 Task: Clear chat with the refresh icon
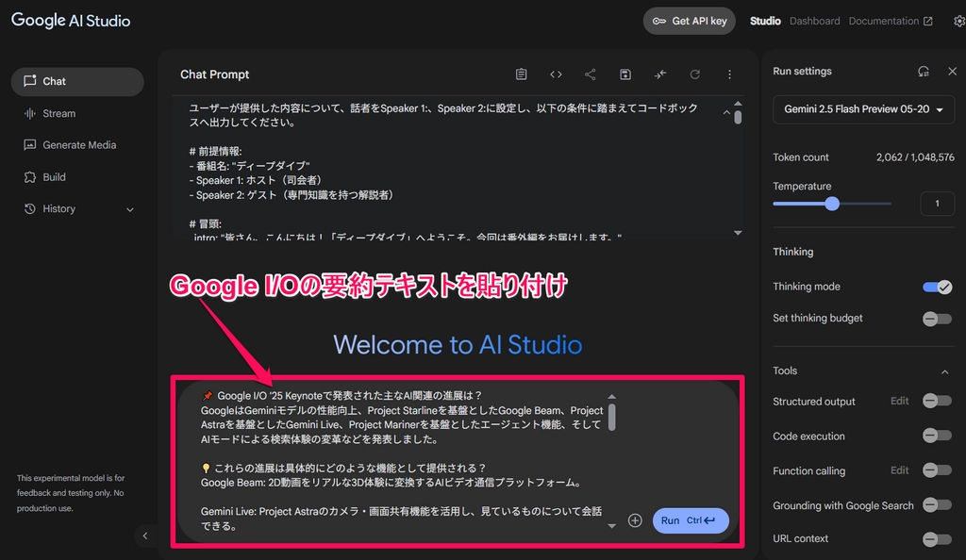[x=695, y=74]
